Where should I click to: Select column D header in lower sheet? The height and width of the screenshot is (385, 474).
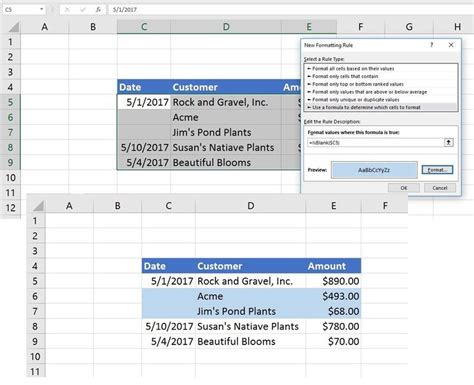(250, 206)
